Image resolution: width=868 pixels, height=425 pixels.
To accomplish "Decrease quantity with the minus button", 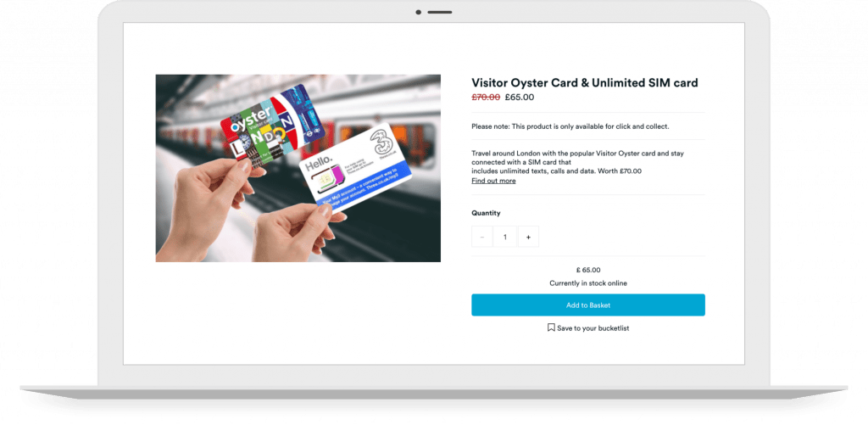I will 482,237.
